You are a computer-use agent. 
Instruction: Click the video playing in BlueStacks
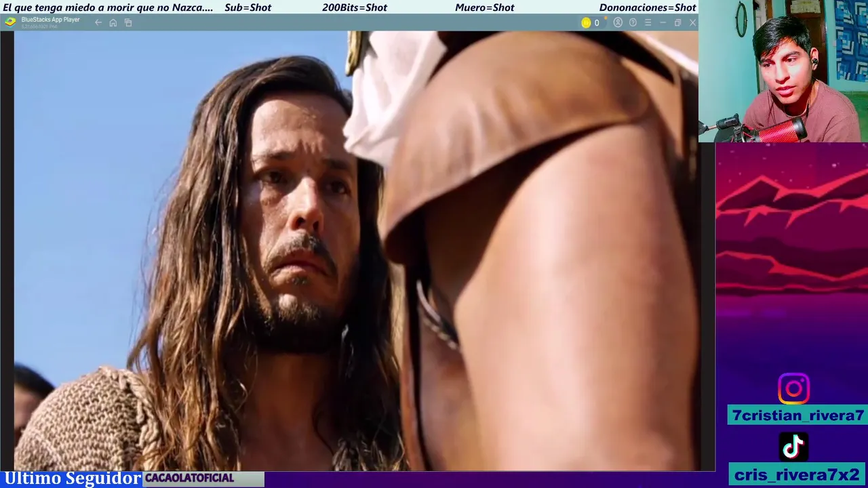[x=356, y=251]
